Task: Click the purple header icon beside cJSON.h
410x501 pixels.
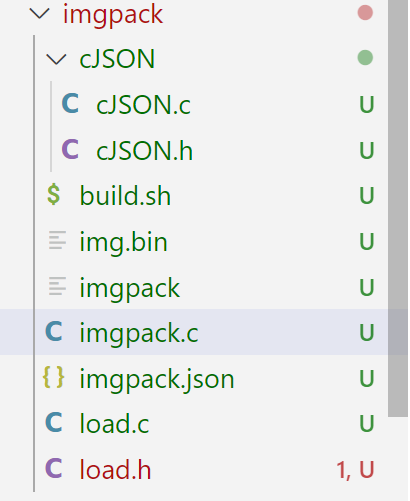Action: pyautogui.click(x=70, y=149)
